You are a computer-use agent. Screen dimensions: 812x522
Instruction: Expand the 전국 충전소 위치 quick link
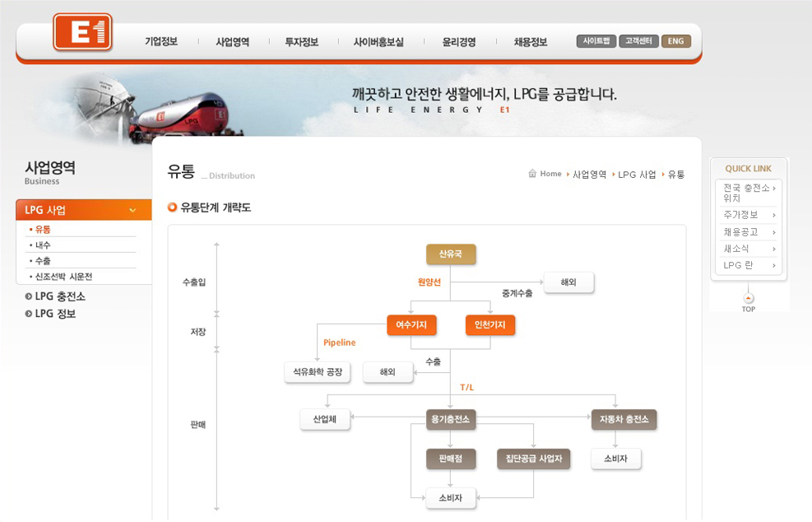[774, 189]
